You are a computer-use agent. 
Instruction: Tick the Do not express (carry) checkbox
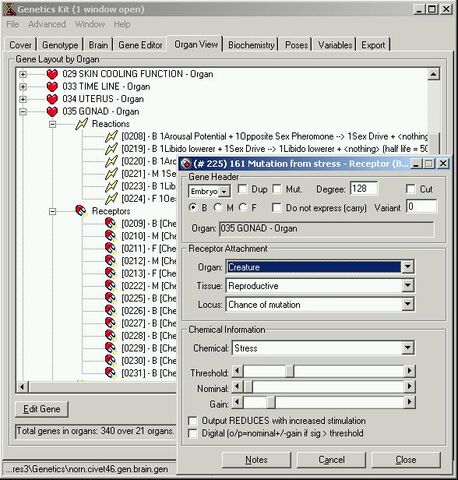click(x=276, y=208)
